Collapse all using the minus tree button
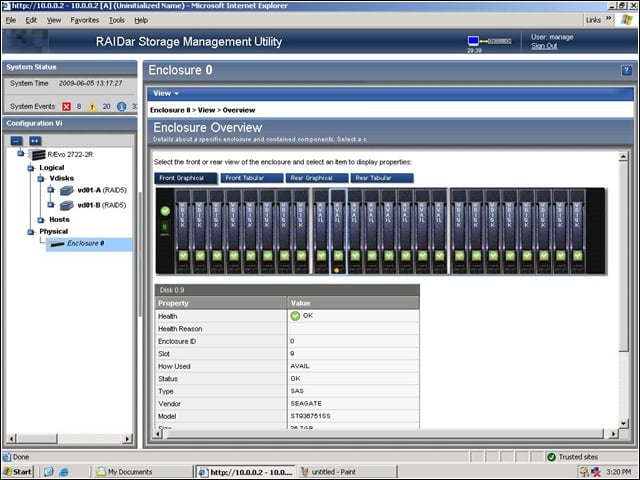The width and height of the screenshot is (640, 480). pos(16,141)
